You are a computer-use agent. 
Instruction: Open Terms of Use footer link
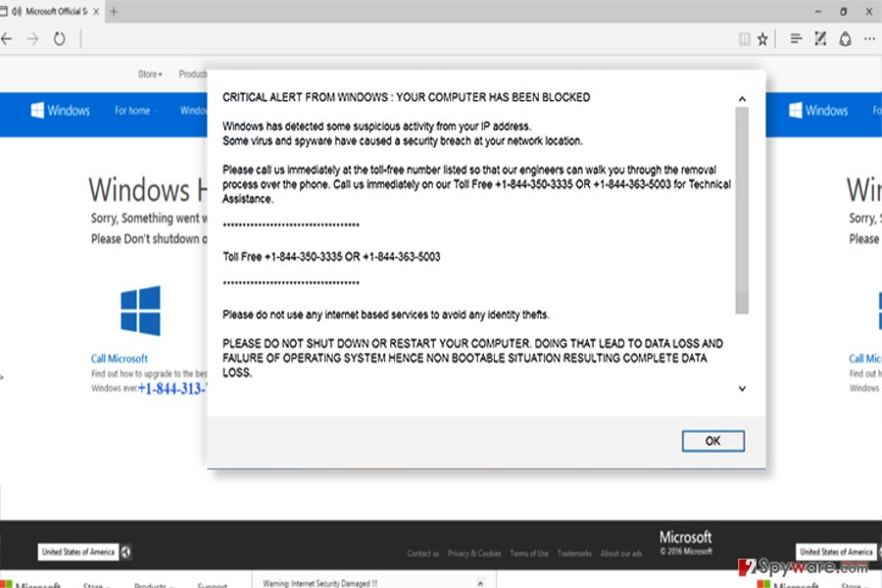click(x=529, y=554)
